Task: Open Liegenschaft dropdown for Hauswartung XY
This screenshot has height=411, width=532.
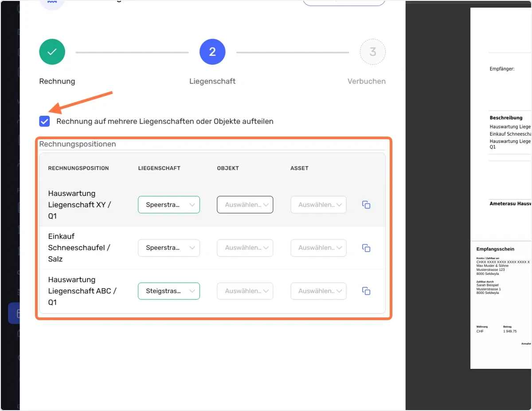Action: pyautogui.click(x=169, y=205)
